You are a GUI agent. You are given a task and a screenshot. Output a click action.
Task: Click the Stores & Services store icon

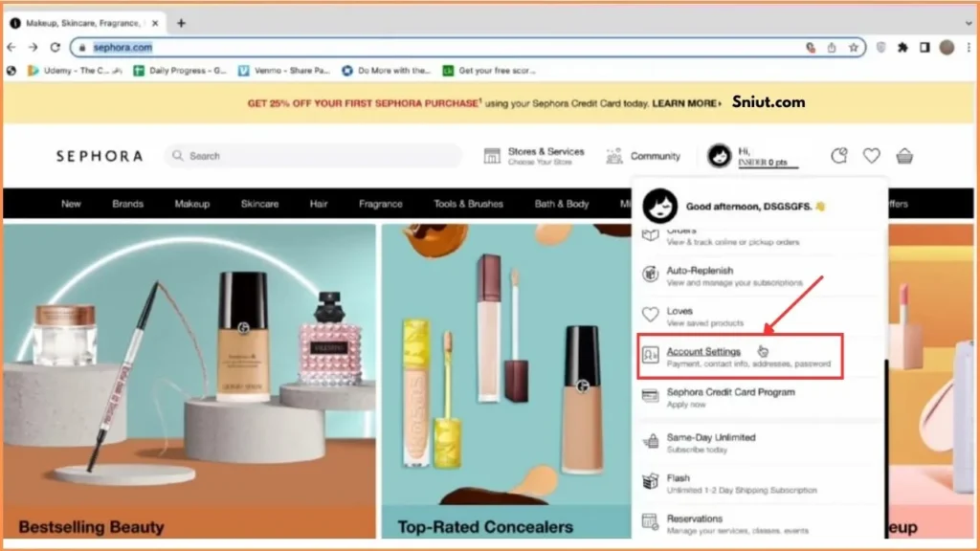click(x=492, y=156)
